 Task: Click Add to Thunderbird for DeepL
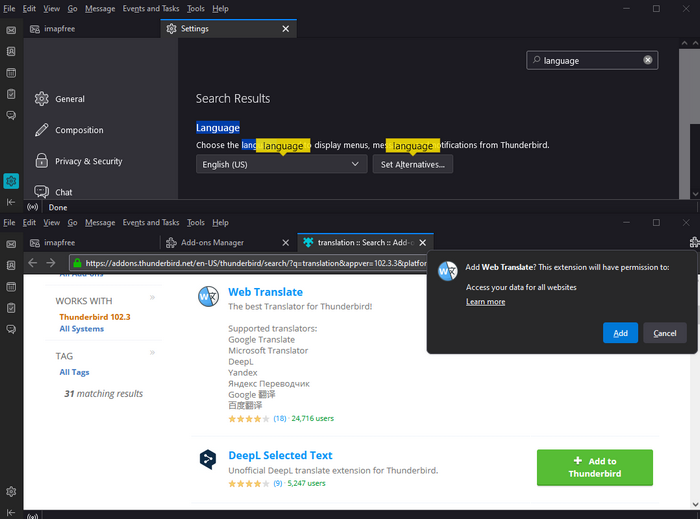tap(595, 467)
